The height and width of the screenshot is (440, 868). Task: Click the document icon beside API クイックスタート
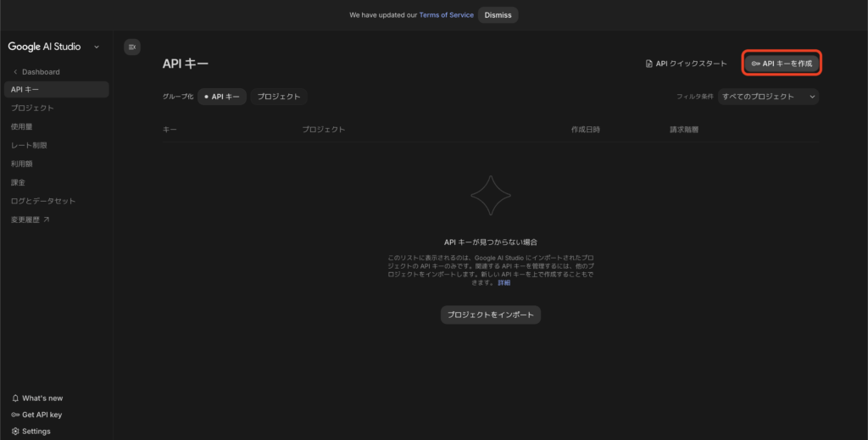point(648,64)
